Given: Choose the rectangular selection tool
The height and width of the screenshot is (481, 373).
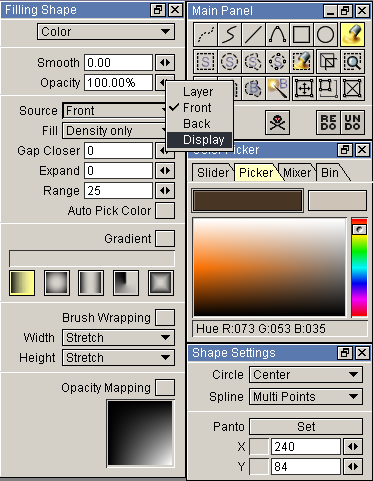Looking at the screenshot, I should click(x=205, y=62).
